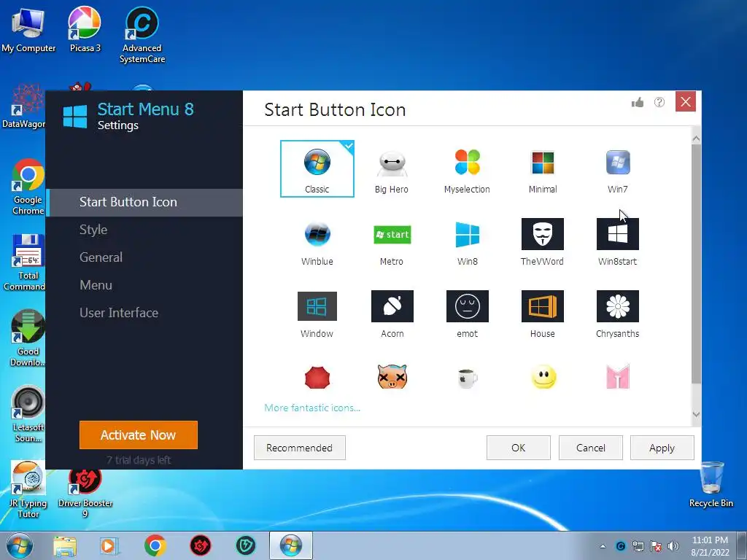This screenshot has height=560, width=747.
Task: Click Cancel to discard changes
Action: [x=591, y=448]
